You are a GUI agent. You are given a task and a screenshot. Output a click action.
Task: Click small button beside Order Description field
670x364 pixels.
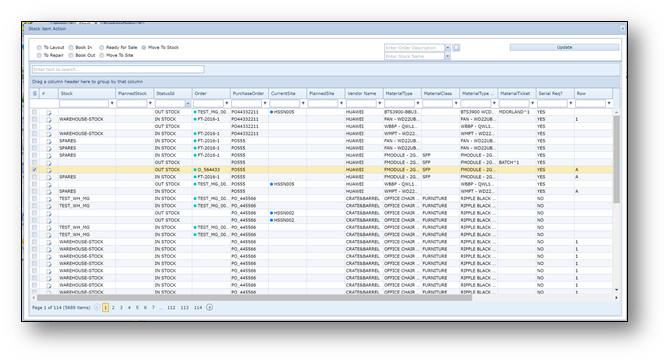point(456,47)
